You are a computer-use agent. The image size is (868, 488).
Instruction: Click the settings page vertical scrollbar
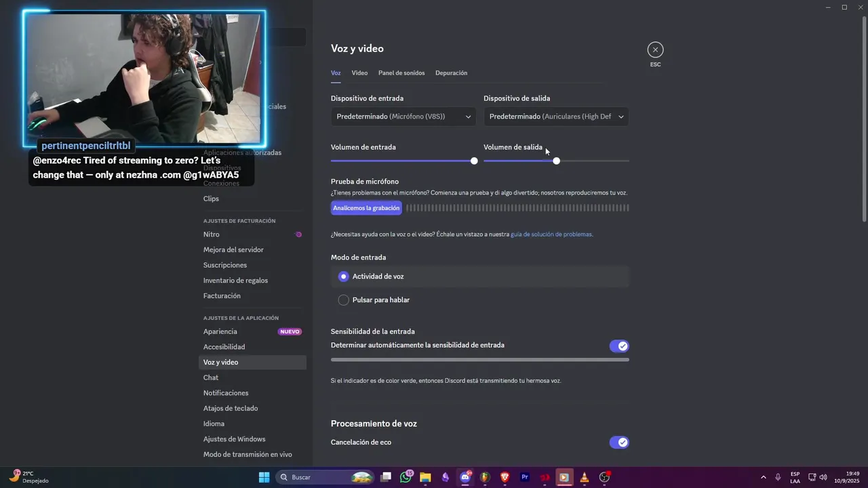[x=864, y=119]
